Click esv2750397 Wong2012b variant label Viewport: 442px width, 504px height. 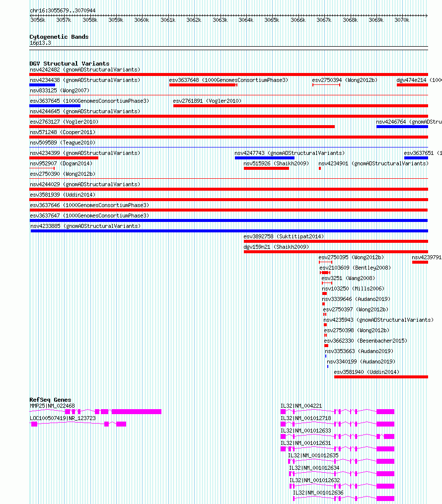pos(356,309)
